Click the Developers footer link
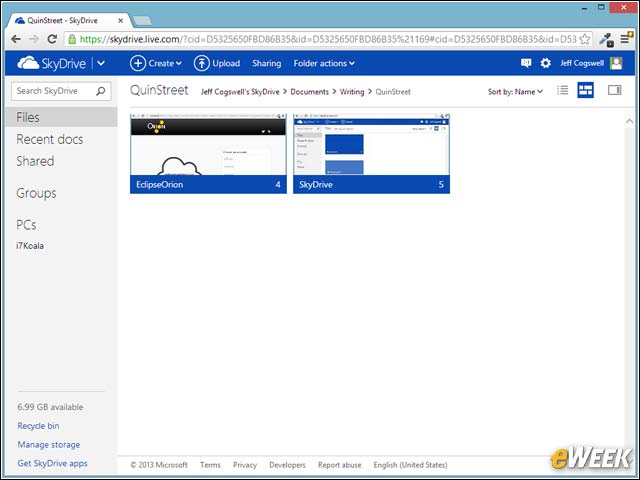The image size is (640, 480). pyautogui.click(x=287, y=465)
